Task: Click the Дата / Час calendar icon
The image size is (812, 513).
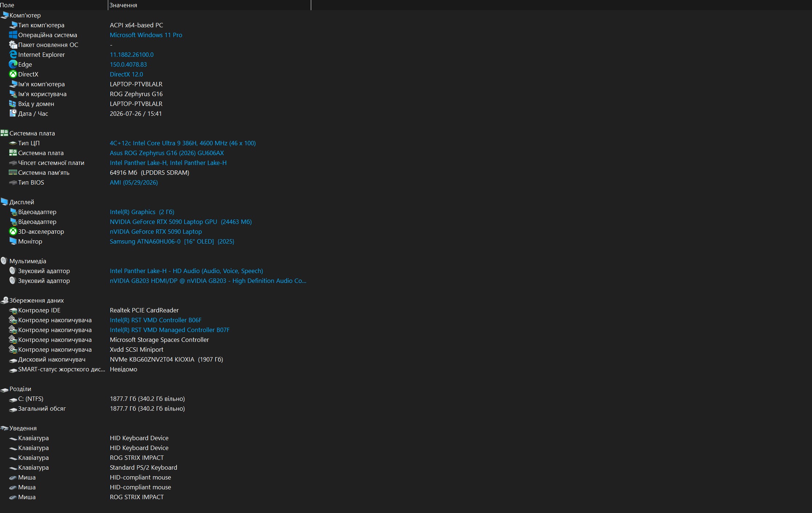Action: pyautogui.click(x=13, y=114)
